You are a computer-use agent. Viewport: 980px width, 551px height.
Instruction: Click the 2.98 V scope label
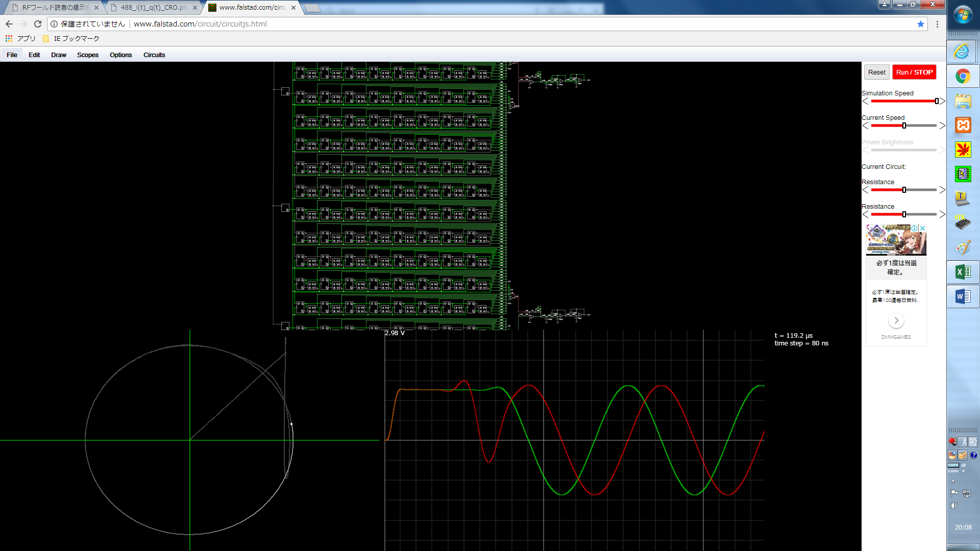[395, 333]
